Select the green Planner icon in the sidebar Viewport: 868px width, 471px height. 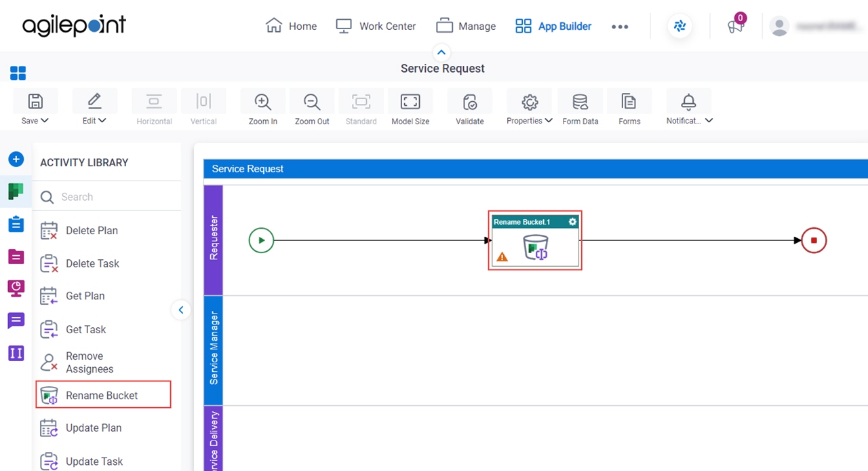tap(16, 191)
